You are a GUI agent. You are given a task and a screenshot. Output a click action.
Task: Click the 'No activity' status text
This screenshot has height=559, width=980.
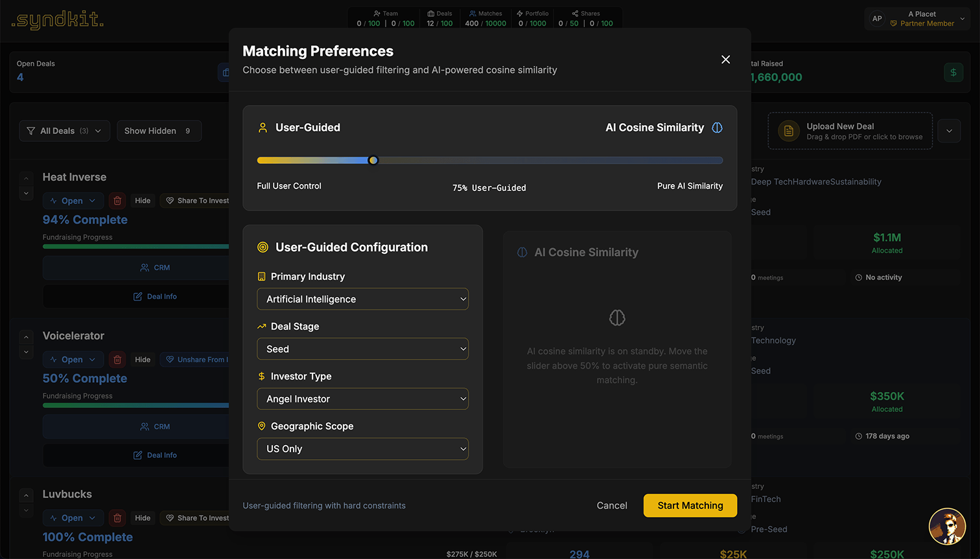tap(883, 278)
